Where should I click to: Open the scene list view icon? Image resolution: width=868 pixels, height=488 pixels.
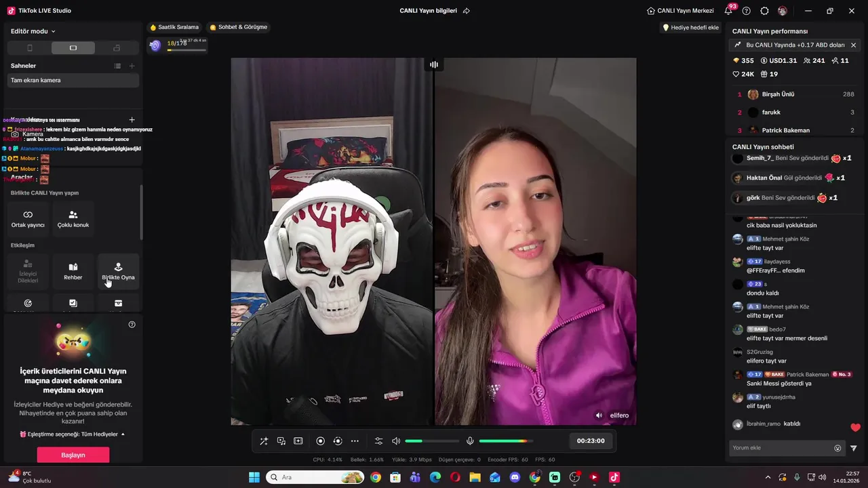pyautogui.click(x=117, y=66)
